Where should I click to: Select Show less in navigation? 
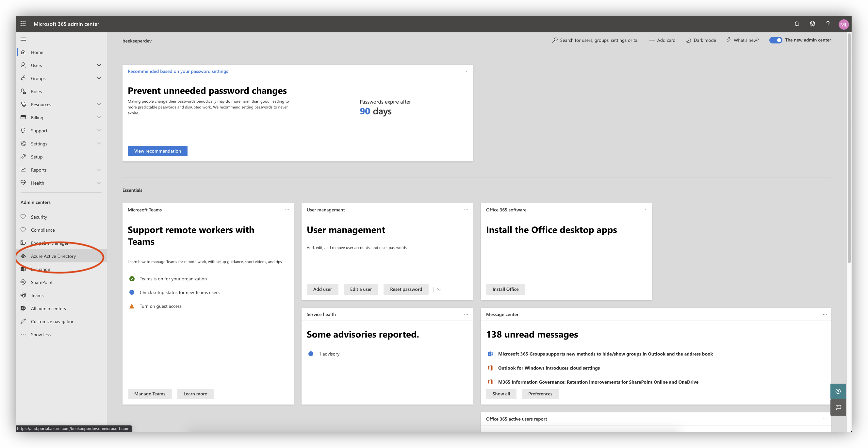(62, 334)
